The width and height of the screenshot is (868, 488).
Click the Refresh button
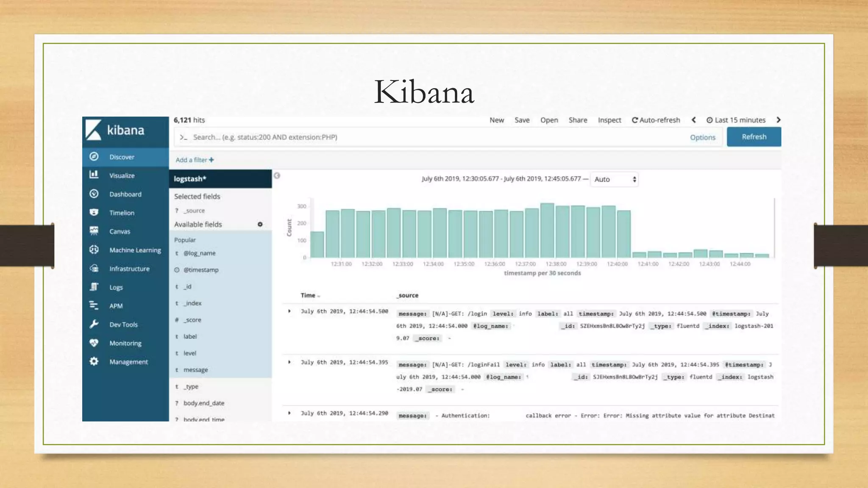point(754,137)
